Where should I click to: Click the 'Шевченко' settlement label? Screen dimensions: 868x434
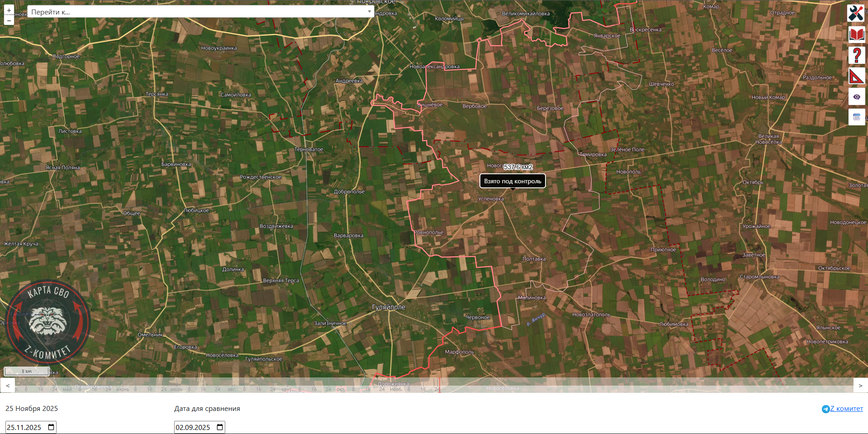(661, 84)
